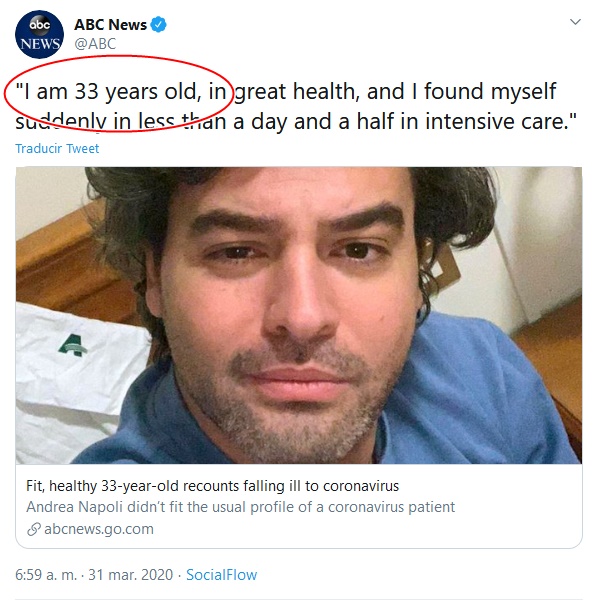Open the @ABC handle link
The width and height of the screenshot is (598, 600).
95,44
